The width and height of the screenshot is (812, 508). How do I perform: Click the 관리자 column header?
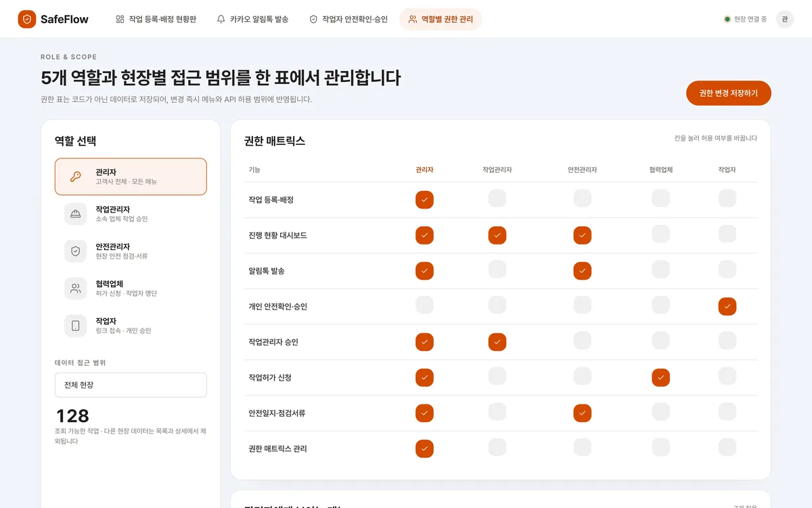[x=424, y=170]
